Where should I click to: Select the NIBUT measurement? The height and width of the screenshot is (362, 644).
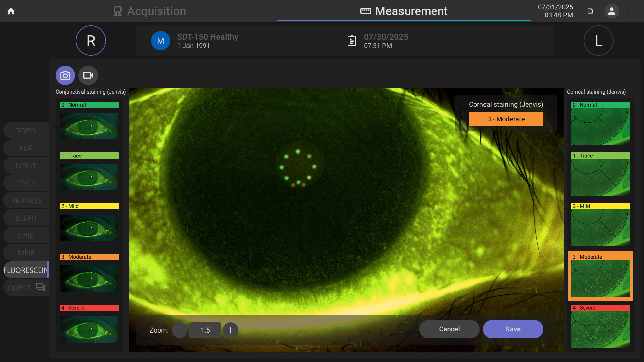click(x=26, y=165)
